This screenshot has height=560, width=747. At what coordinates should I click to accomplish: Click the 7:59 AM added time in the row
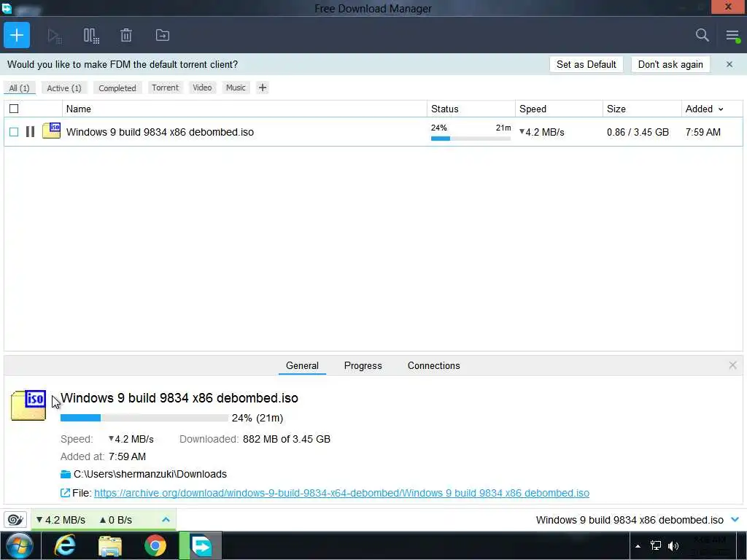(703, 132)
